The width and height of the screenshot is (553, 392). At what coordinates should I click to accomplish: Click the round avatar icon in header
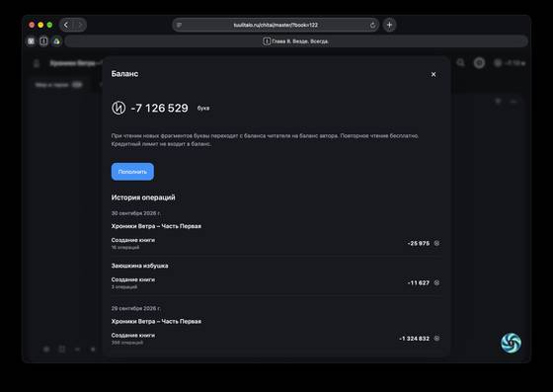tap(479, 63)
